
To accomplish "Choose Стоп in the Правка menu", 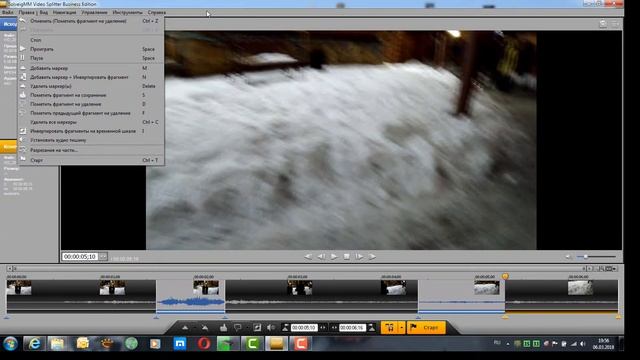I will (x=91, y=40).
